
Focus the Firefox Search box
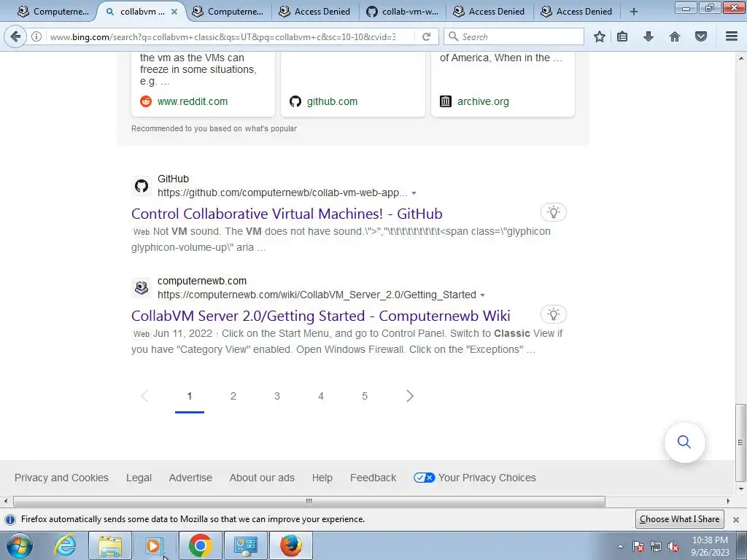(514, 36)
